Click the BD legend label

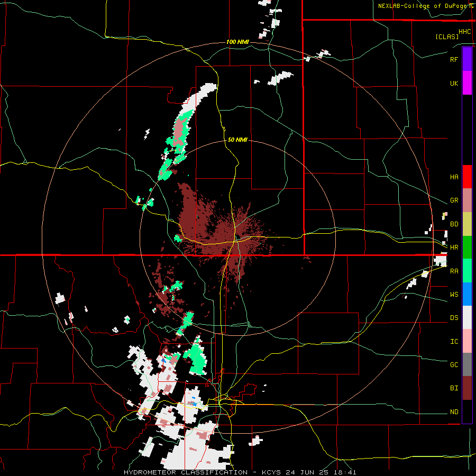[x=454, y=224]
